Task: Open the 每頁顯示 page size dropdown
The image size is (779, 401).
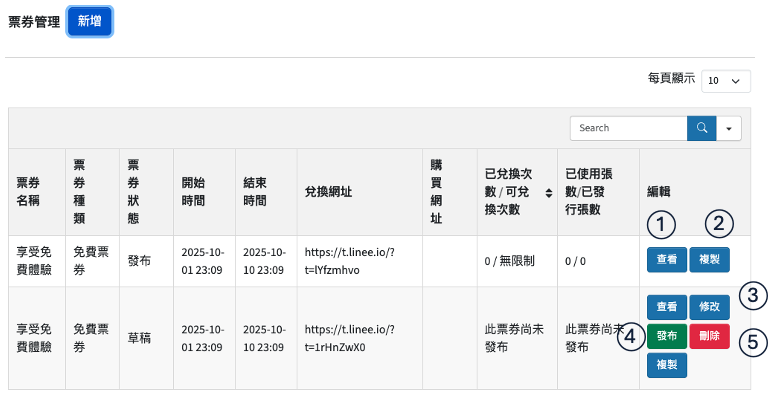Action: tap(726, 81)
